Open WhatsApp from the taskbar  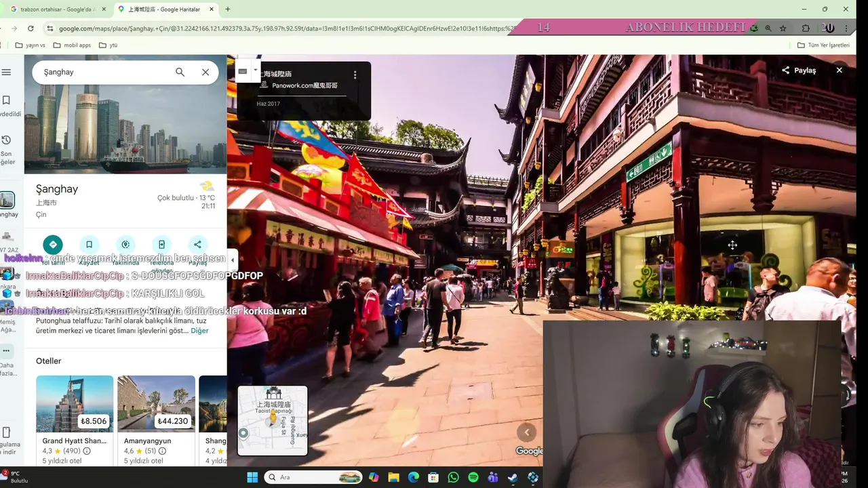coord(454,477)
